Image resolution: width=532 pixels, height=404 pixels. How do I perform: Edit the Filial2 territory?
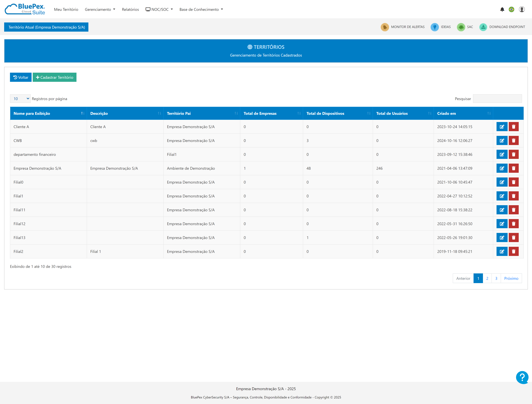[x=502, y=251]
